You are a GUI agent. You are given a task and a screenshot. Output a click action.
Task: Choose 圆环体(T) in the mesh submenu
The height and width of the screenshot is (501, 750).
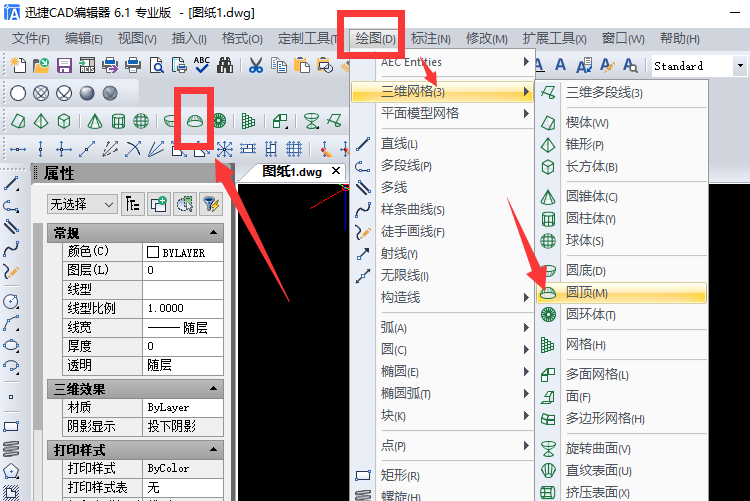(621, 314)
